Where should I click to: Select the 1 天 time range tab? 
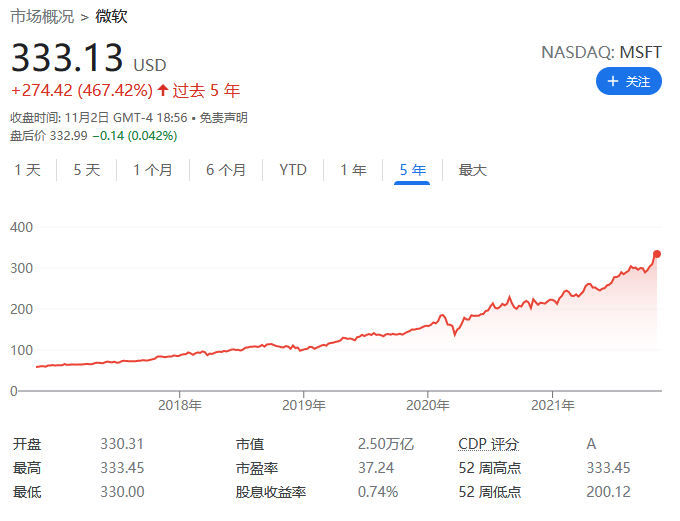(27, 170)
